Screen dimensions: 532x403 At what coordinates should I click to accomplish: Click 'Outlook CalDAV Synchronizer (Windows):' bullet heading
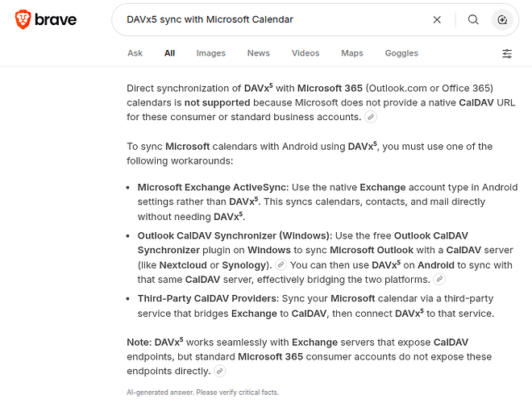point(235,235)
